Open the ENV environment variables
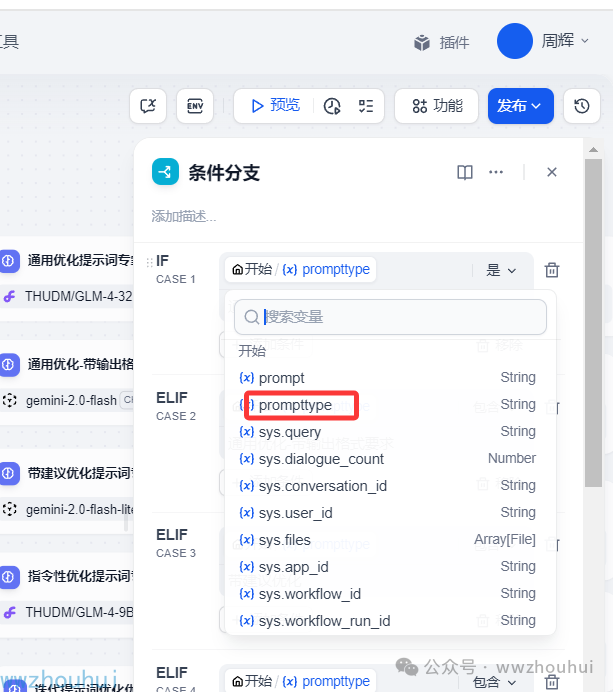 coord(195,106)
